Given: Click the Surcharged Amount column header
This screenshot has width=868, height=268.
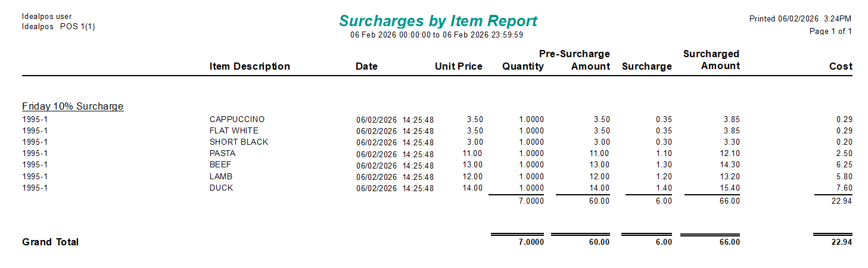Looking at the screenshot, I should pyautogui.click(x=711, y=60).
